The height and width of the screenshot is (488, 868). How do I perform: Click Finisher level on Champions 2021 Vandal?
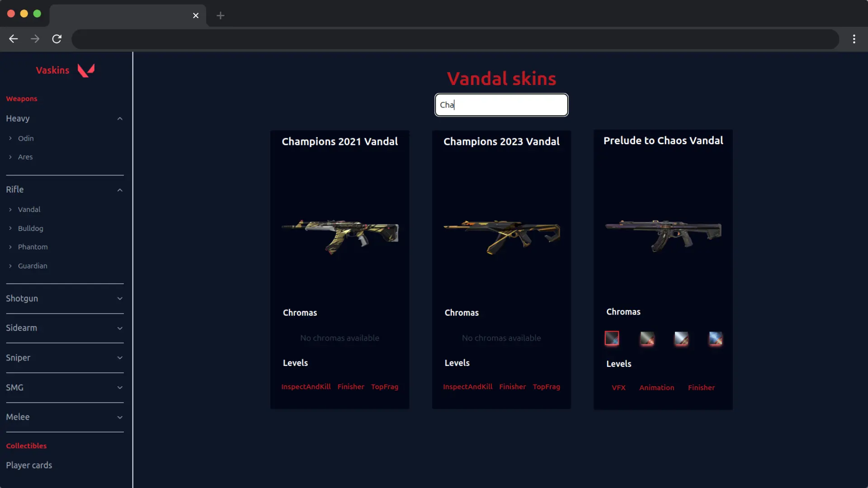(350, 387)
